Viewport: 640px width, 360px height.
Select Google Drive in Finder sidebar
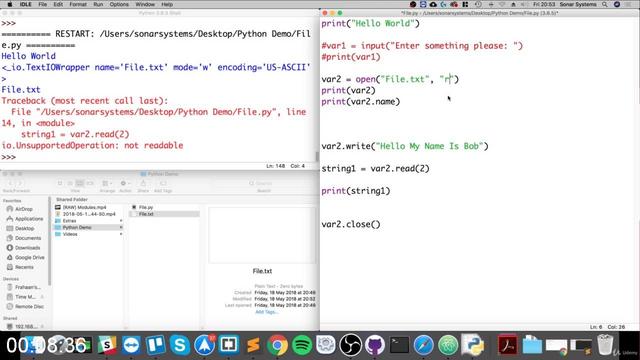click(29, 258)
